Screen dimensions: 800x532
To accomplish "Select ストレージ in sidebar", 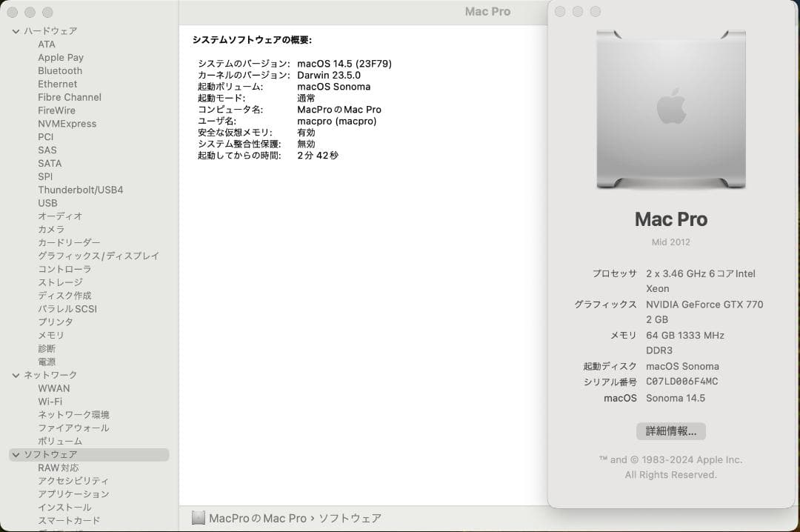I will pos(60,283).
